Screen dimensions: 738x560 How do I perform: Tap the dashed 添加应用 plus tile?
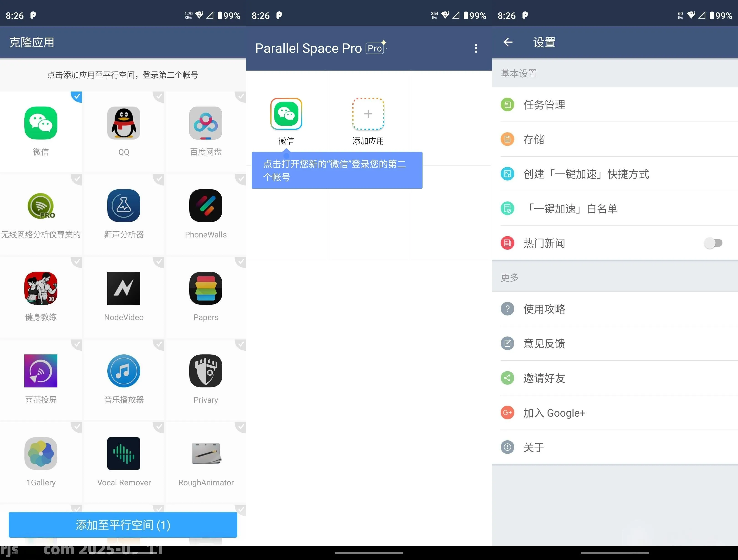point(368,114)
